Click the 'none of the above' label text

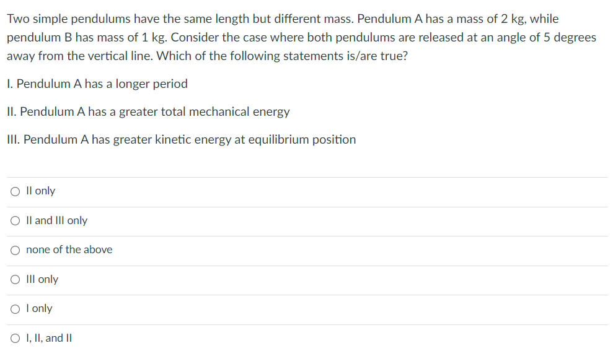click(69, 250)
